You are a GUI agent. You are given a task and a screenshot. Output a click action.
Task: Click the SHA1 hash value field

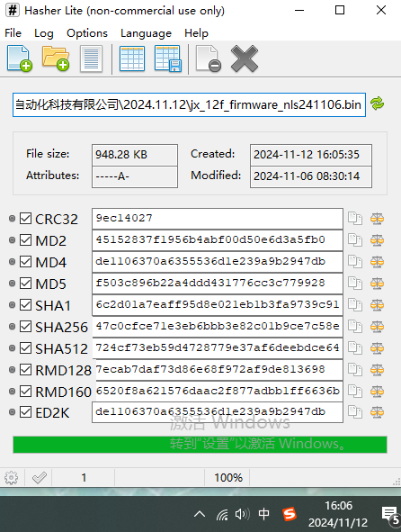tap(218, 305)
